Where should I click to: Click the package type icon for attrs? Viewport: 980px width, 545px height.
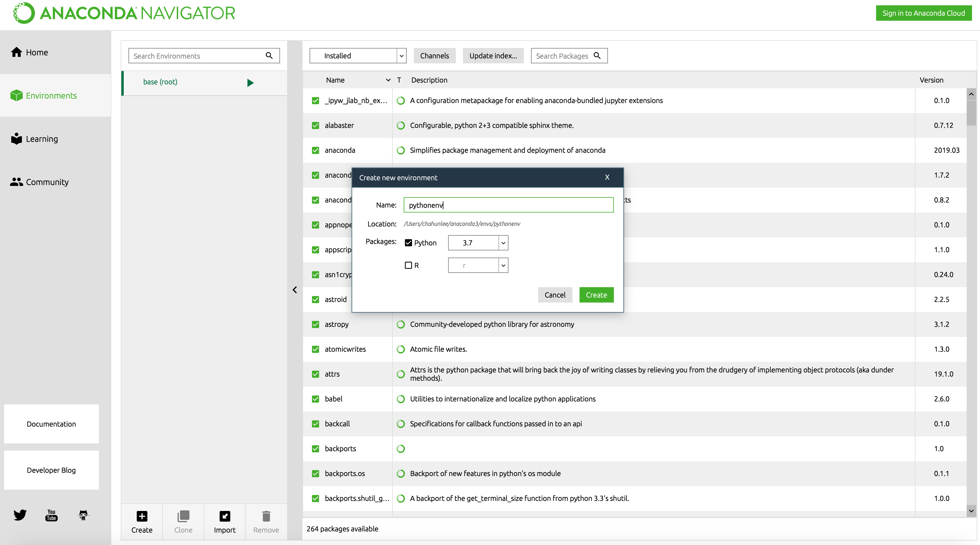coord(400,374)
